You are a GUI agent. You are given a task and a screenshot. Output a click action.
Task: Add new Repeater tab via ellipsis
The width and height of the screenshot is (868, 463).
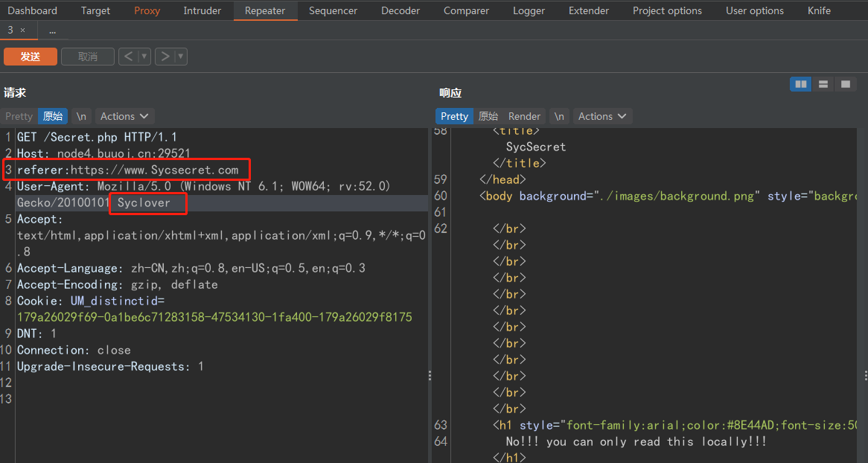click(53, 31)
